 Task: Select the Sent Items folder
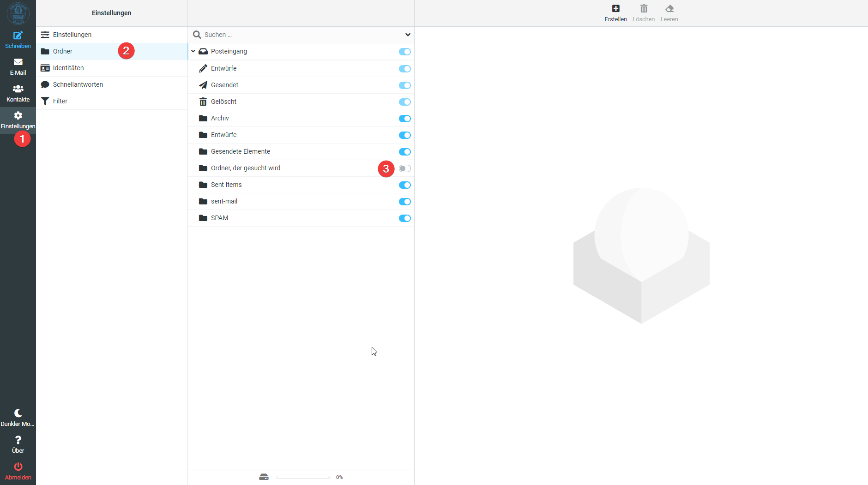point(226,185)
